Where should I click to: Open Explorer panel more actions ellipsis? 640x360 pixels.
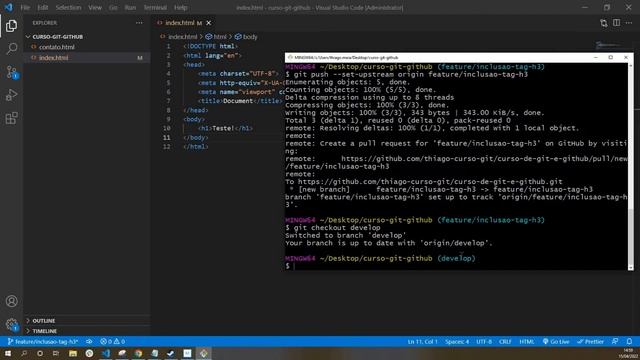(x=139, y=23)
